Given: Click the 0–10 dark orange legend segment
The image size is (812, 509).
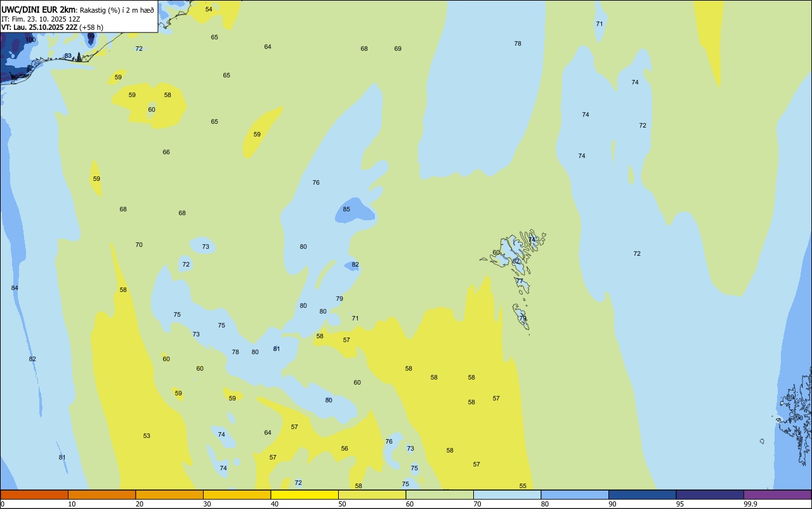Looking at the screenshot, I should coord(34,494).
